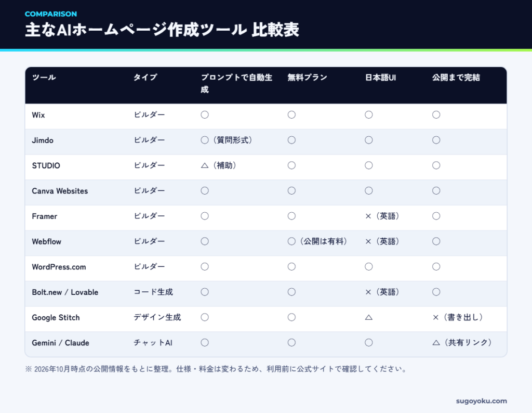Click the コード生成 type cell
This screenshot has width=532, height=413.
tap(153, 292)
